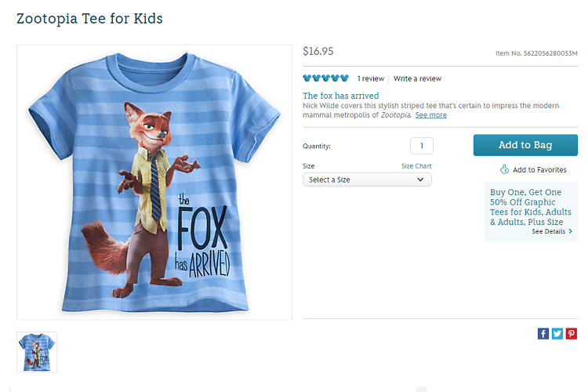The height and width of the screenshot is (392, 588).
Task: Click The fox has arrived heading
Action: [341, 96]
